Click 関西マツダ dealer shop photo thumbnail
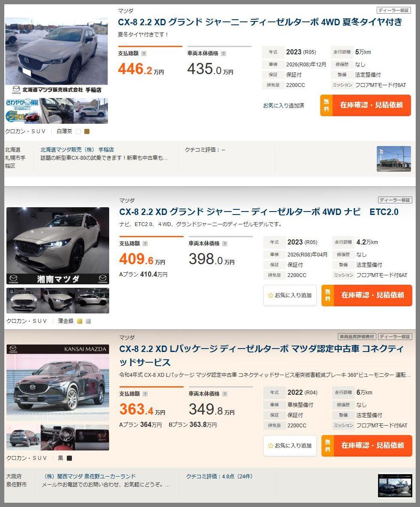Screen dimensions: 420x507 pos(395,486)
